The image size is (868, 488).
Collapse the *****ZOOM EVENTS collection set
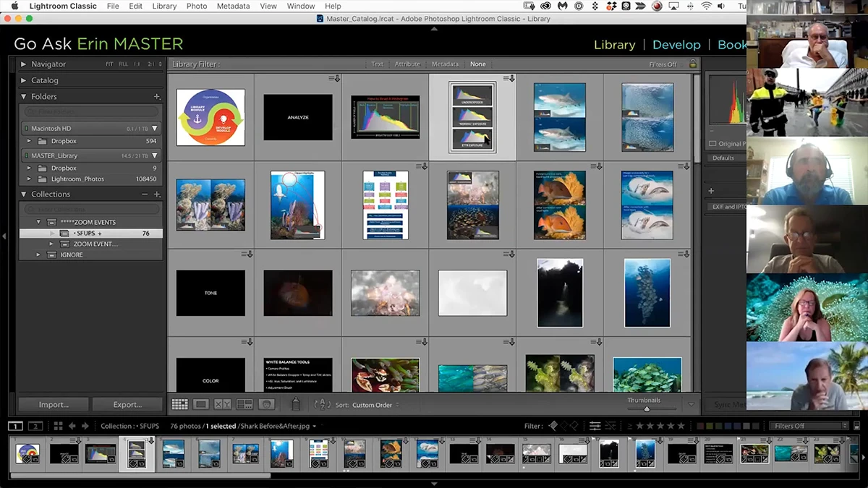[39, 222]
